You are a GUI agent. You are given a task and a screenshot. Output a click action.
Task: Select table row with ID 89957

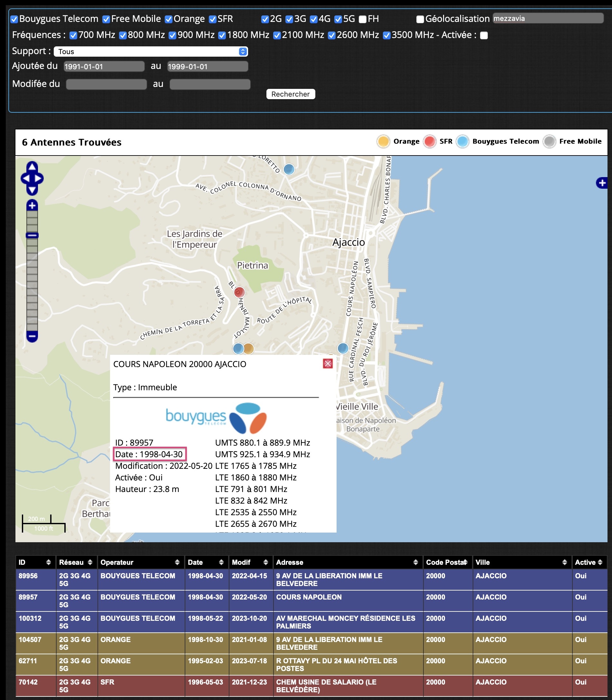tap(311, 601)
